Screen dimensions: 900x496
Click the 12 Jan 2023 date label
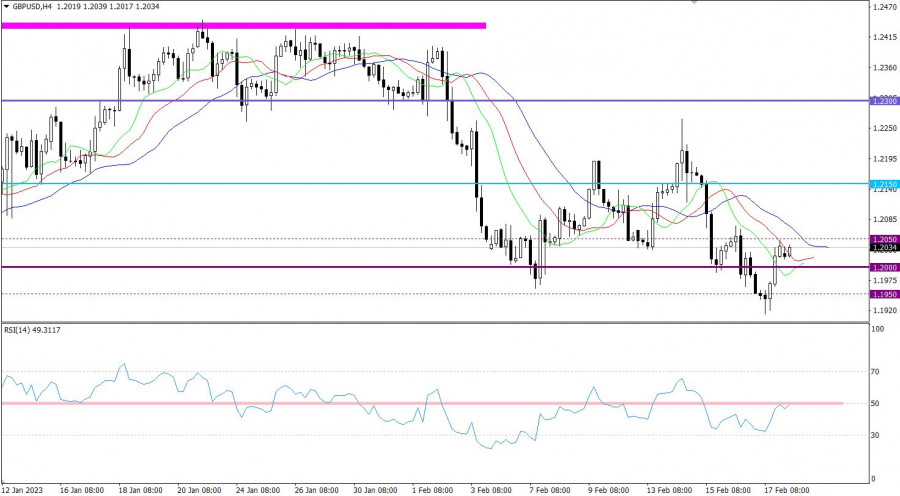tap(21, 490)
